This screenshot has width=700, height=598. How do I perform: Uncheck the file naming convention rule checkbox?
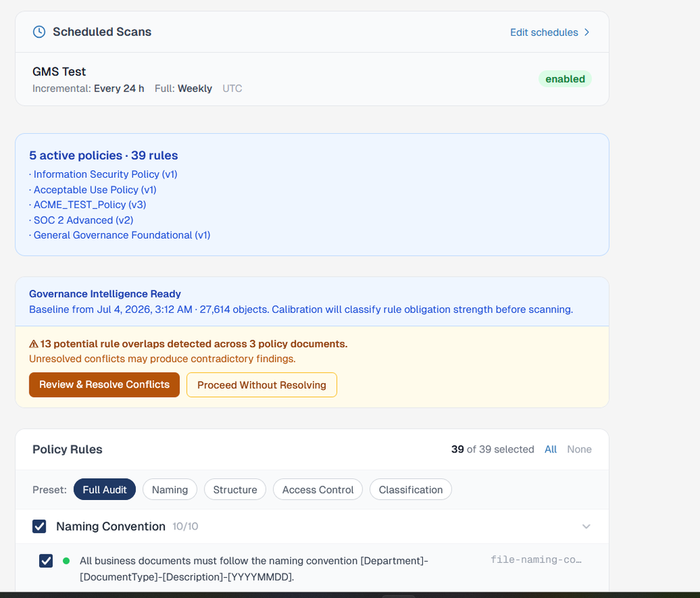pos(46,561)
